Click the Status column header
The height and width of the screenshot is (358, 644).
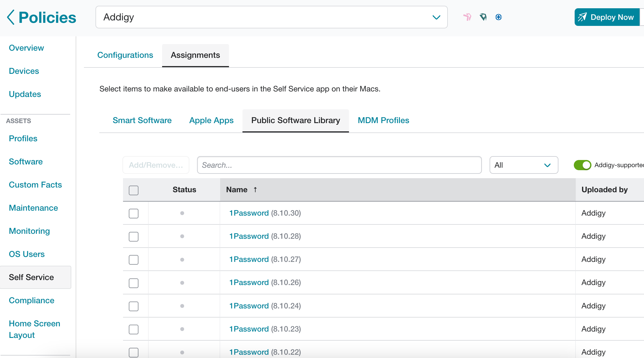[x=184, y=190]
